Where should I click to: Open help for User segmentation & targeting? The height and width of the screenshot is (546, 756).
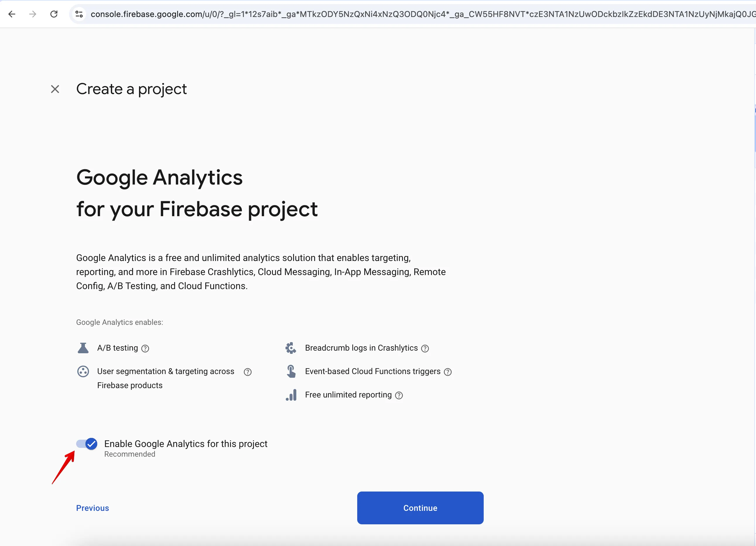click(247, 372)
